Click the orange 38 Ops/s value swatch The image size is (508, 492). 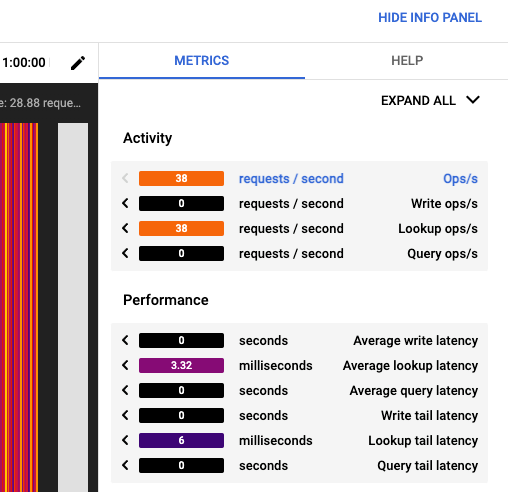click(x=181, y=178)
